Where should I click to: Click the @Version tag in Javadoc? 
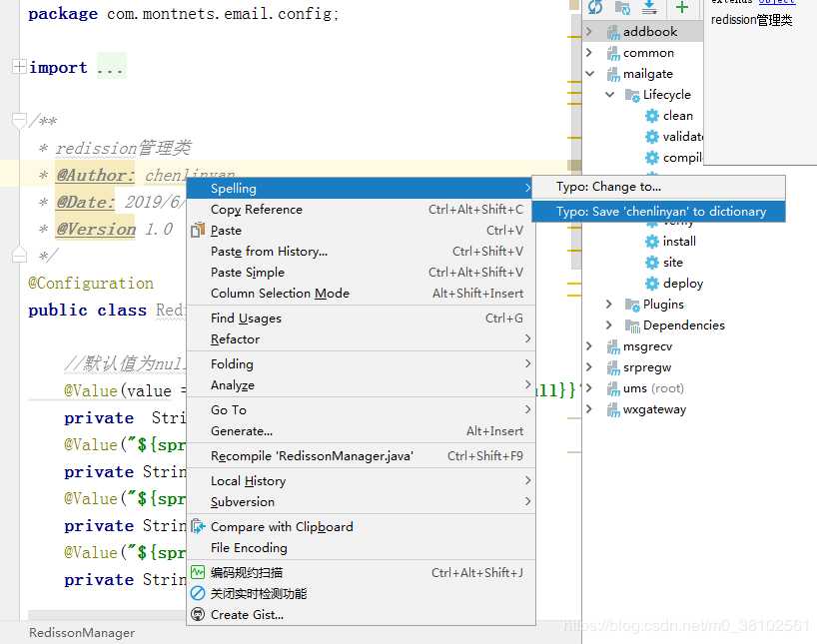96,229
